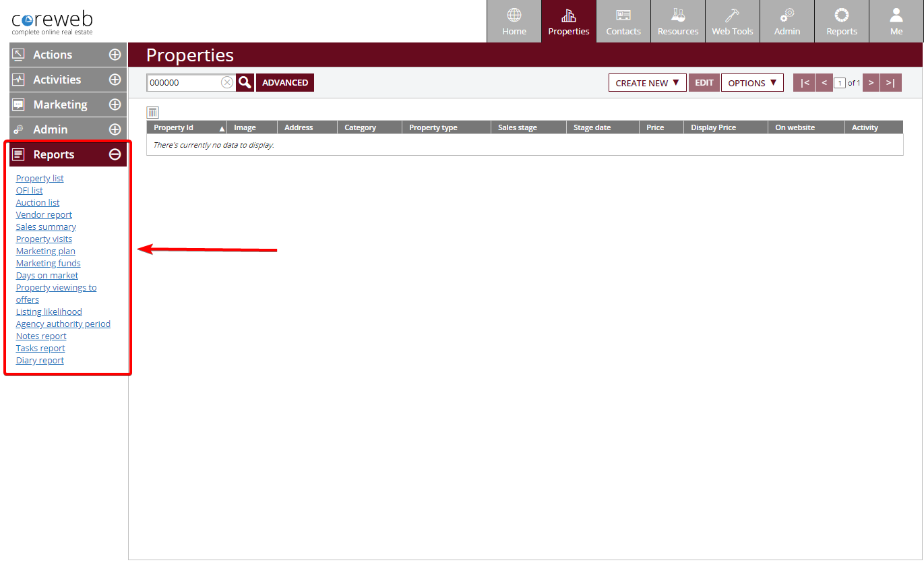Open Contacts card icon in top navigation
This screenshot has width=924, height=571.
(623, 16)
